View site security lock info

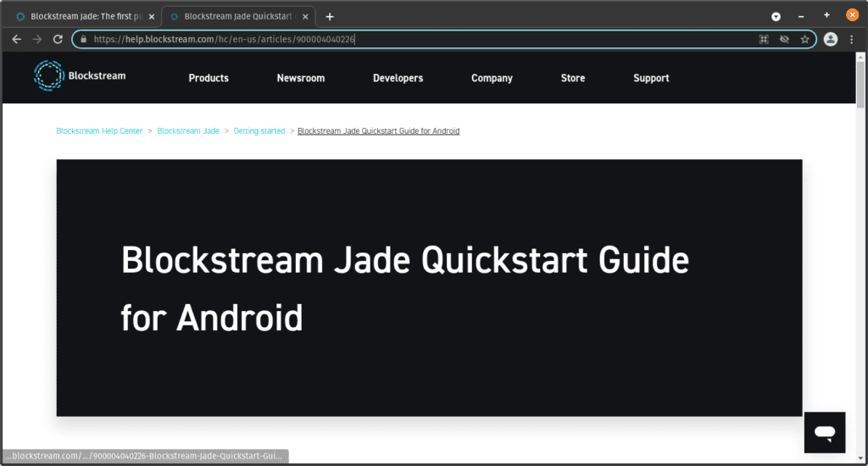(84, 39)
